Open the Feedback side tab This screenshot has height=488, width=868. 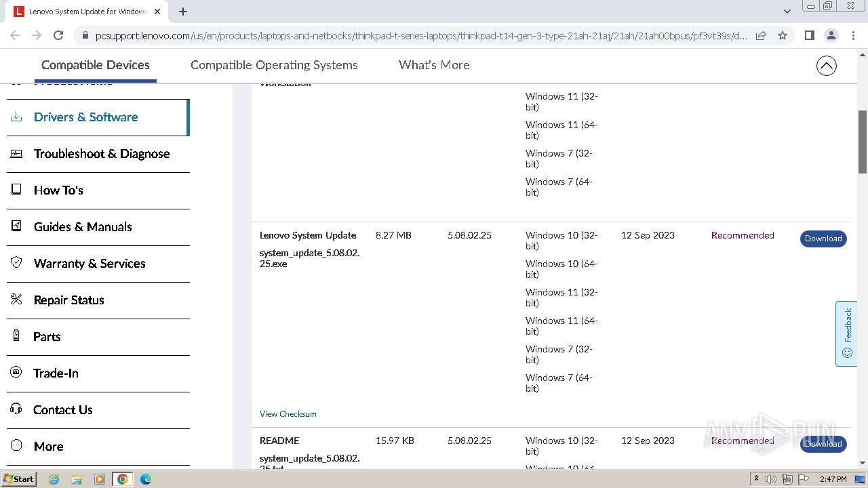pos(846,333)
